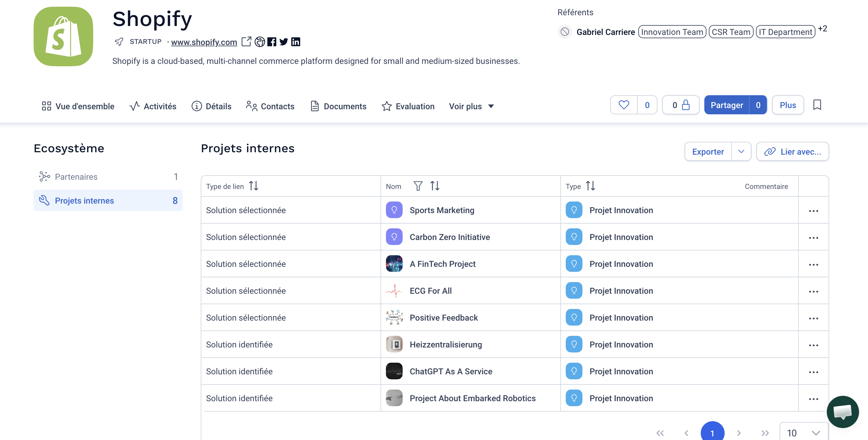Toggle the bookmark icon
This screenshot has width=868, height=440.
(817, 105)
